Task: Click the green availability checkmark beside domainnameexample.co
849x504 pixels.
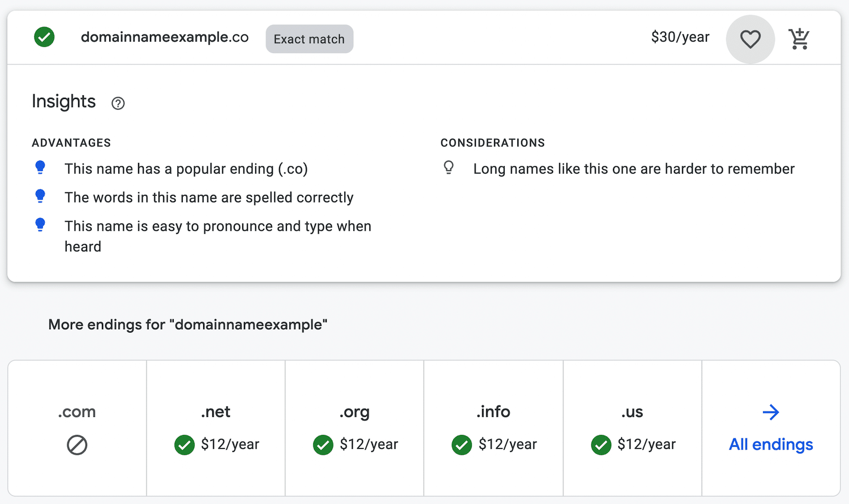Action: pos(44,37)
